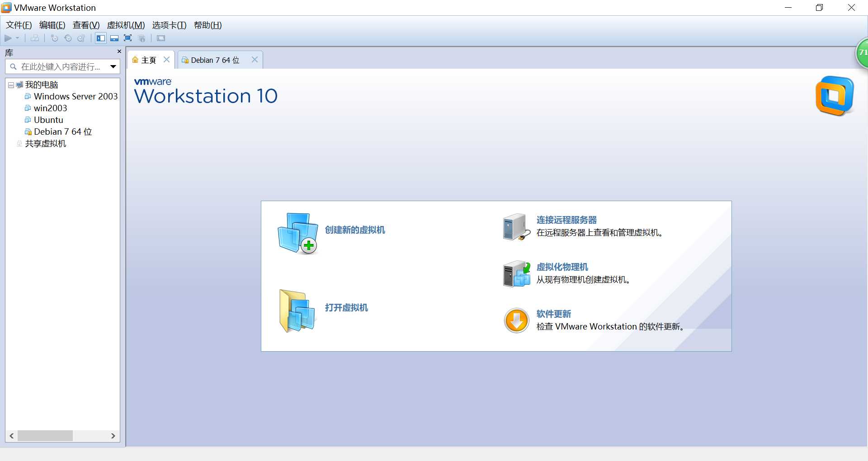Click the power on play toolbar button

pyautogui.click(x=8, y=38)
